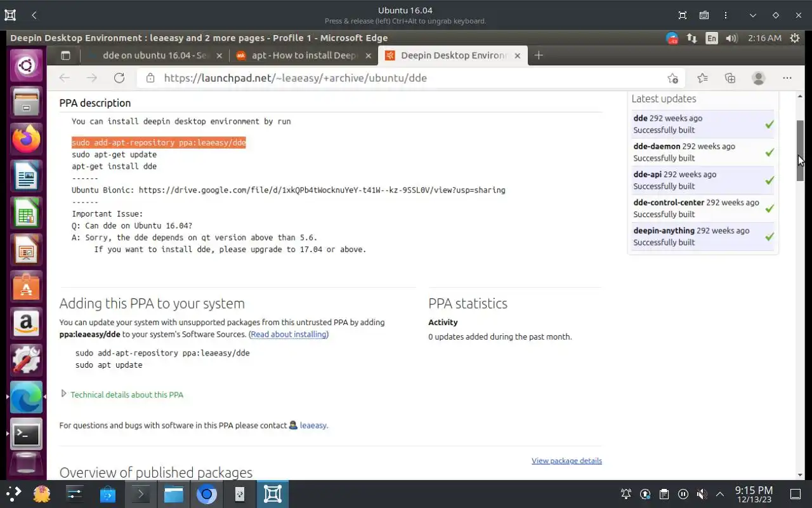
Task: Close Deepin Desktop Environment tab
Action: pos(517,56)
